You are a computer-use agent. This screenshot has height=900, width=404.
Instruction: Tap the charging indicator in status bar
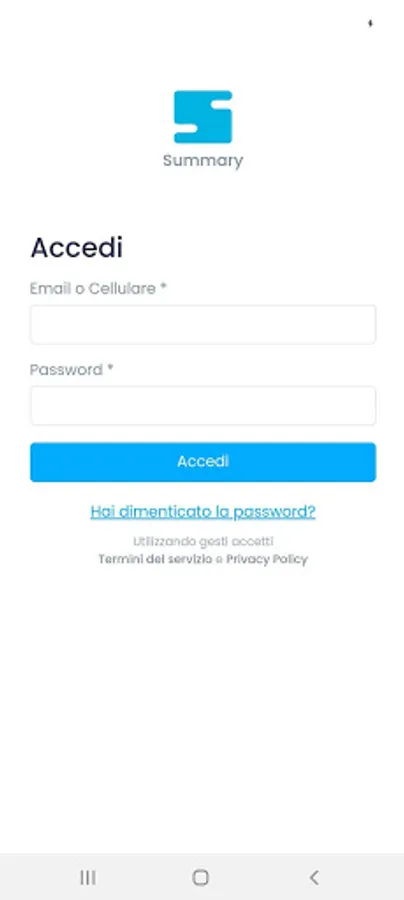point(370,24)
